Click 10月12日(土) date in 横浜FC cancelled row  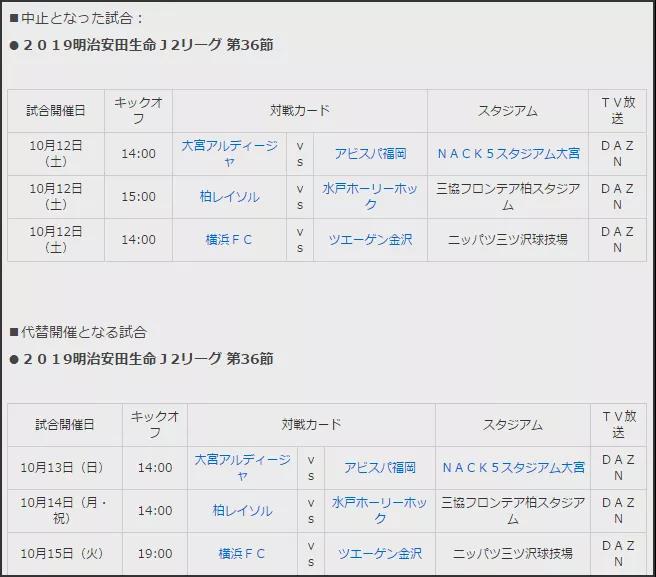pyautogui.click(x=56, y=240)
